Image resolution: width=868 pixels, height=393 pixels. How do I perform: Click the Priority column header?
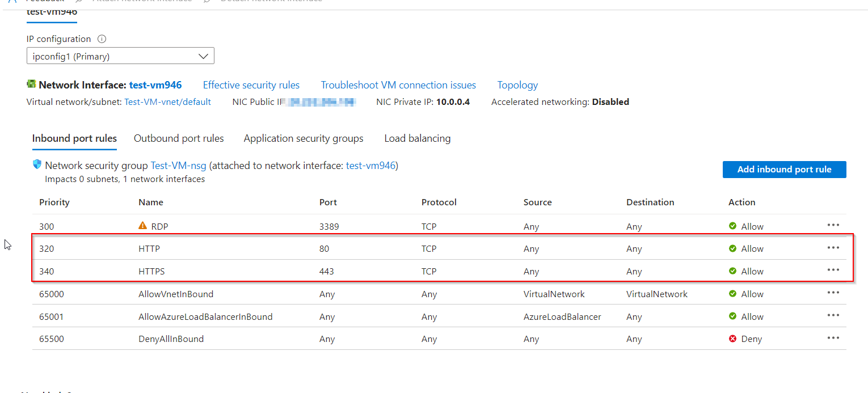click(54, 202)
